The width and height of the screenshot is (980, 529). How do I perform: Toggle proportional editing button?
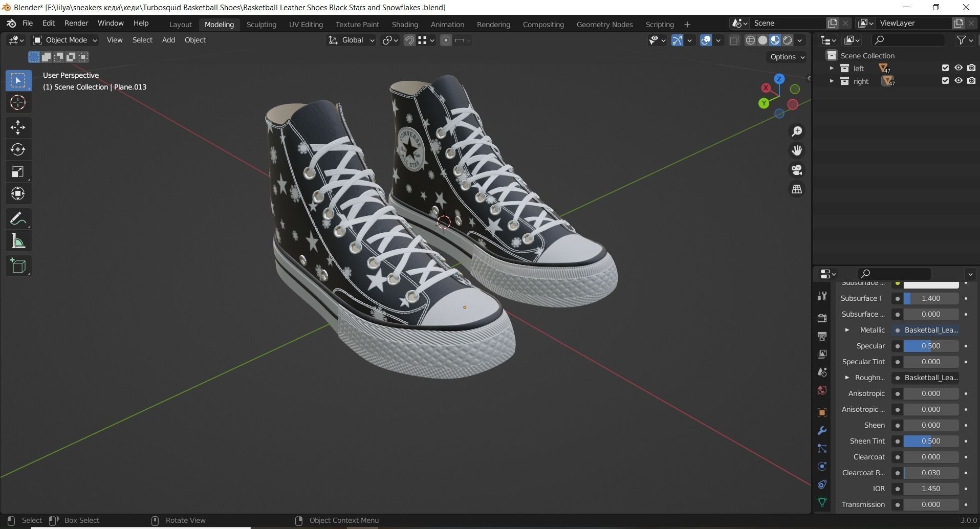pyautogui.click(x=446, y=40)
